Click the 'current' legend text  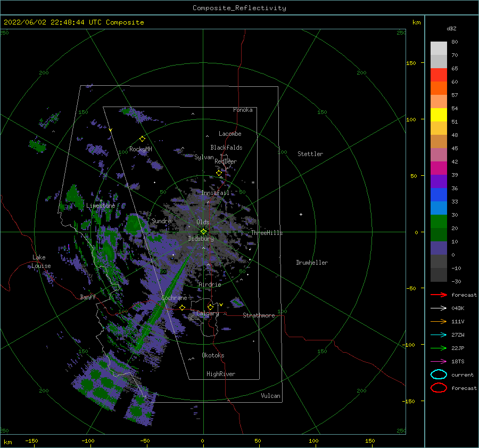click(463, 374)
